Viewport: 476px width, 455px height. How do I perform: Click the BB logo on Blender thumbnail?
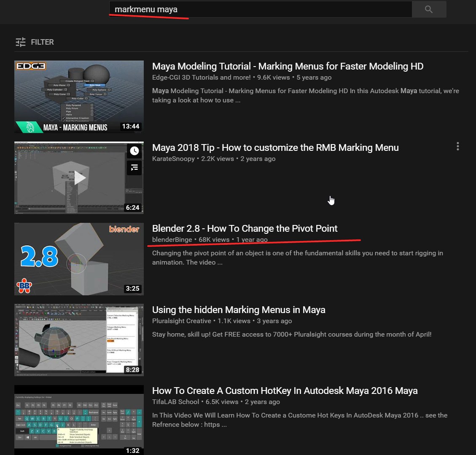(24, 286)
